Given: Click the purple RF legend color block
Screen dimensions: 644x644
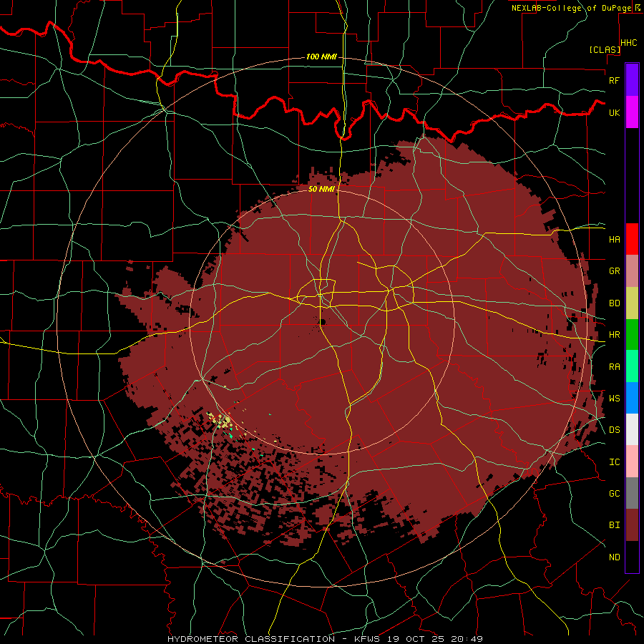Looking at the screenshot, I should pyautogui.click(x=632, y=80).
